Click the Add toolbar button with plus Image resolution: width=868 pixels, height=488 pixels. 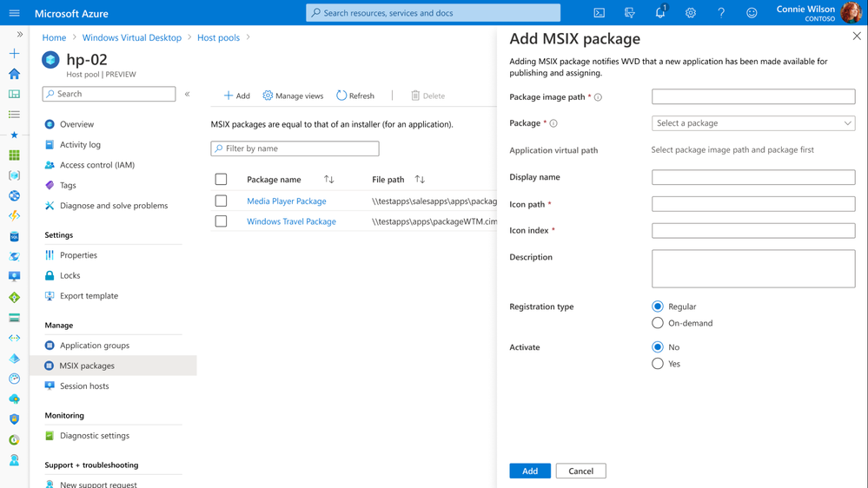[237, 96]
